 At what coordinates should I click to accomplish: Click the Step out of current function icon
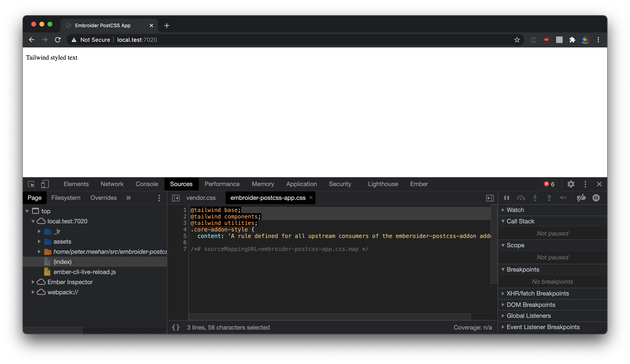(x=549, y=198)
